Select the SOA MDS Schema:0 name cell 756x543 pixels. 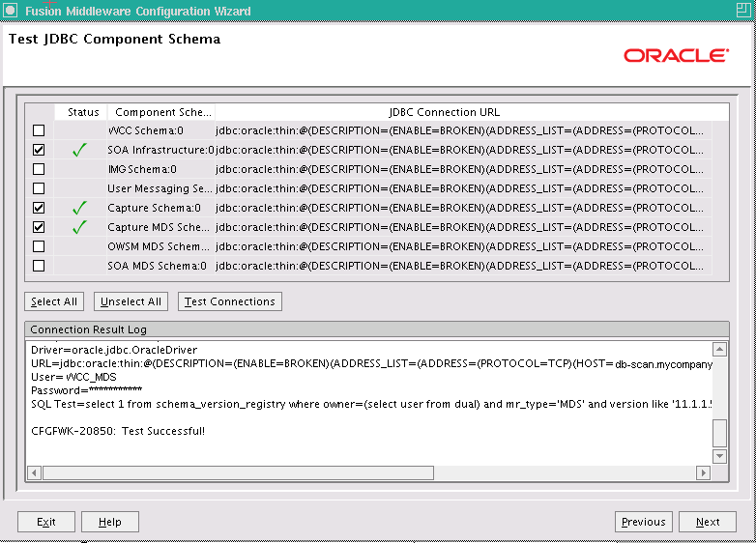(x=160, y=266)
